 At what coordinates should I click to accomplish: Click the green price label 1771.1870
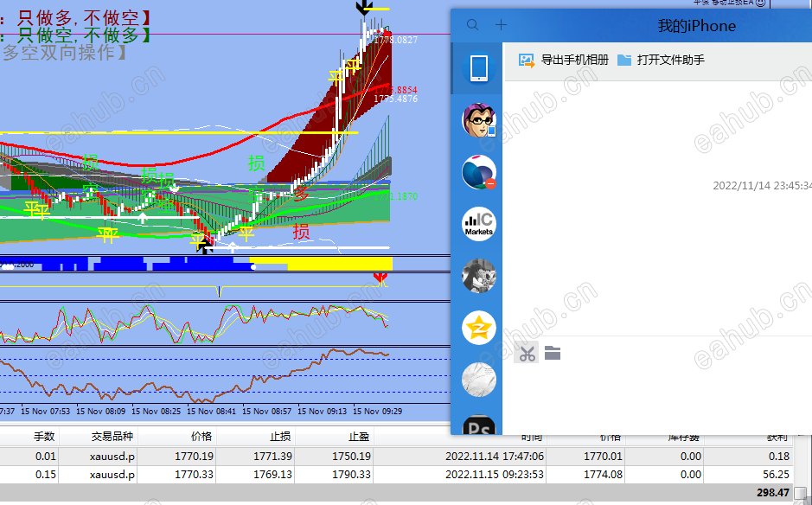coord(396,196)
